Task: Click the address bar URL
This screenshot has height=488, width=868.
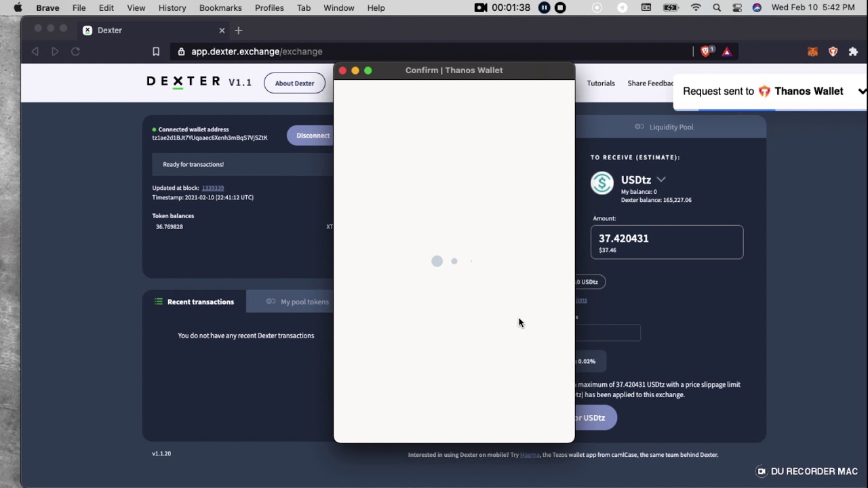Action: (x=256, y=52)
